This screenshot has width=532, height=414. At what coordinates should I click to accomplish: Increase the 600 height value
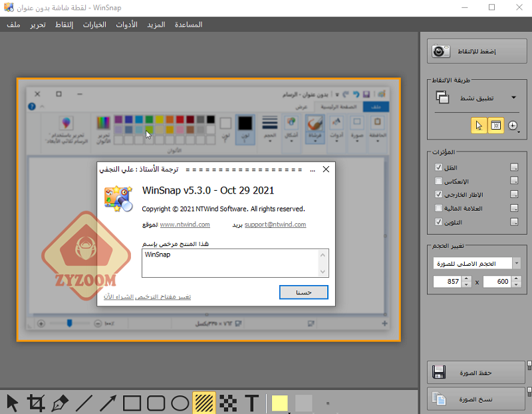516,278
